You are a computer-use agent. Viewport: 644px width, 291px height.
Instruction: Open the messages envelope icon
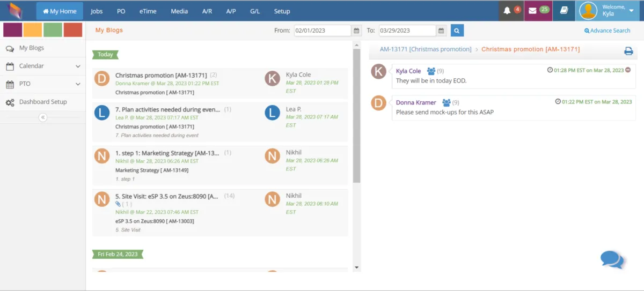(533, 11)
